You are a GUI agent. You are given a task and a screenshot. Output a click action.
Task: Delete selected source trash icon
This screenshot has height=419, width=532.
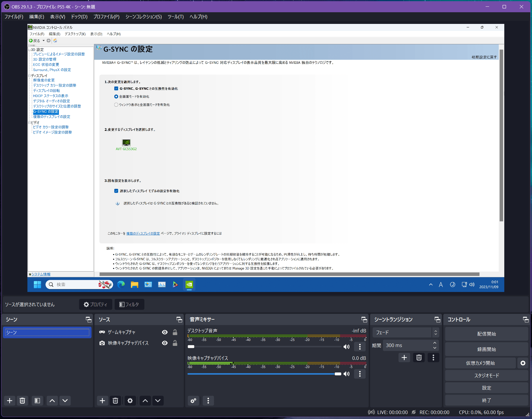[115, 401]
